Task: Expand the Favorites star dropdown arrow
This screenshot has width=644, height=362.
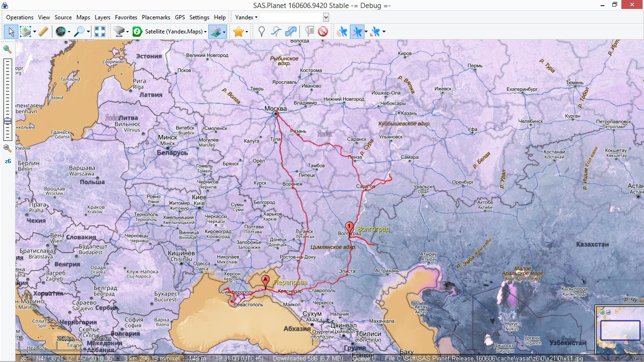Action: click(247, 32)
